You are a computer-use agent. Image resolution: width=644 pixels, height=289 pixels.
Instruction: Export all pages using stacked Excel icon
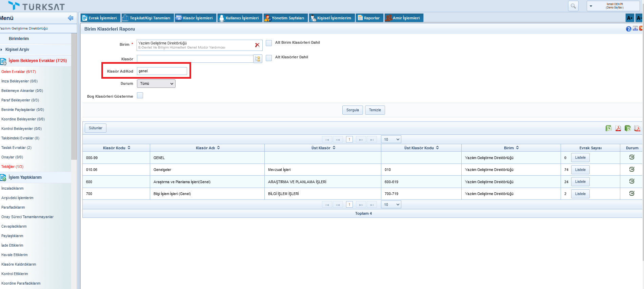[628, 128]
